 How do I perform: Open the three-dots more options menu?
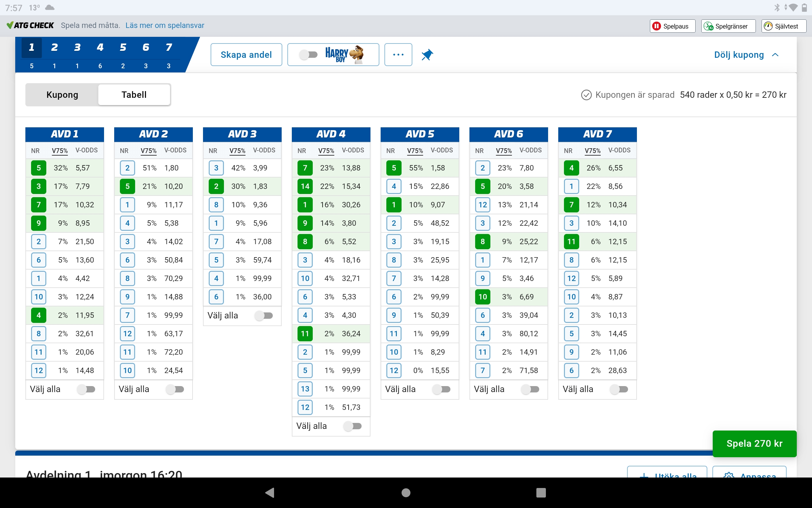(x=398, y=54)
